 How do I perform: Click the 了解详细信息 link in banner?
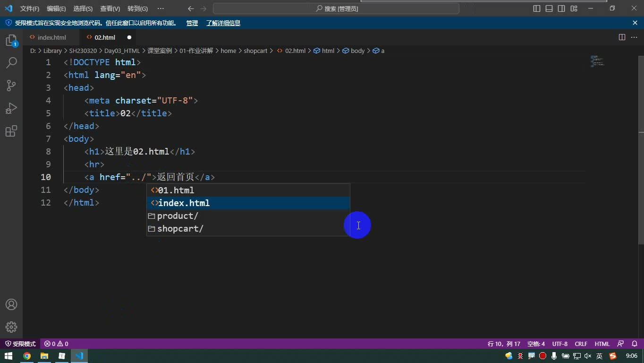[x=223, y=23]
